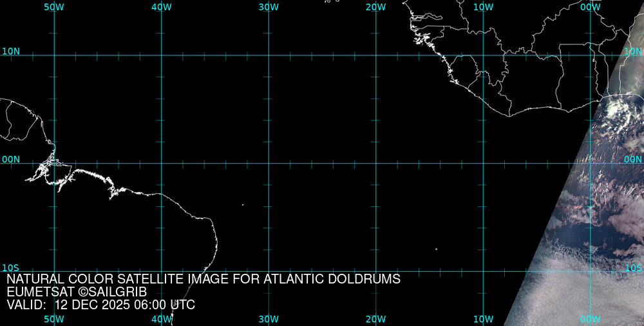Click the 10S latitude label on right side

pyautogui.click(x=634, y=267)
